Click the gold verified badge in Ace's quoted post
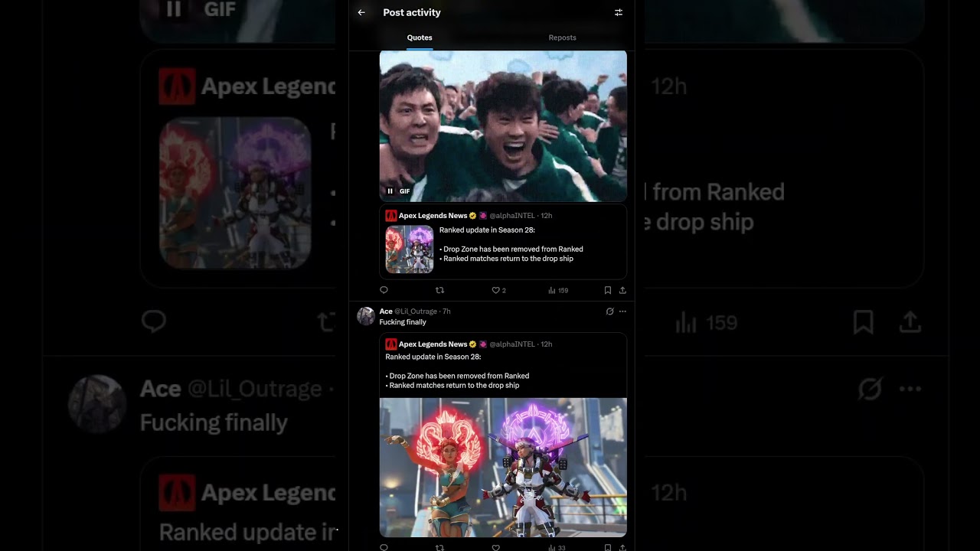The height and width of the screenshot is (551, 980). point(473,344)
